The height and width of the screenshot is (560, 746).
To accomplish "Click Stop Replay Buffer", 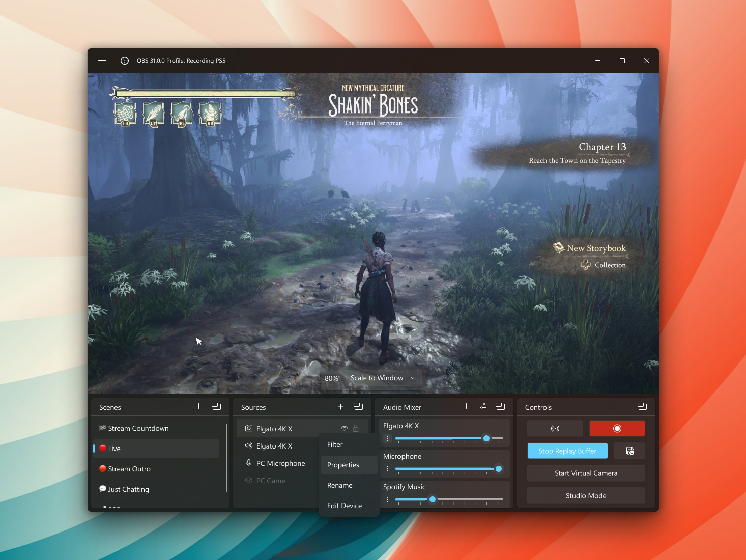I will [x=567, y=451].
